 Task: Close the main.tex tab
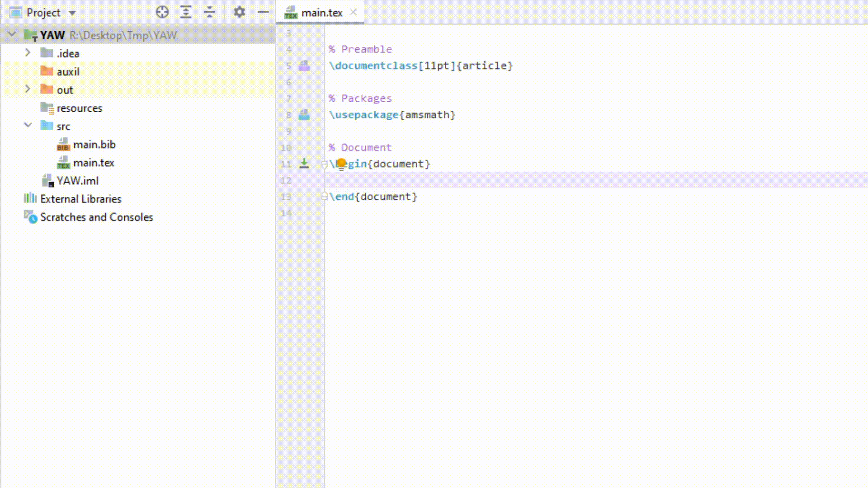(354, 12)
